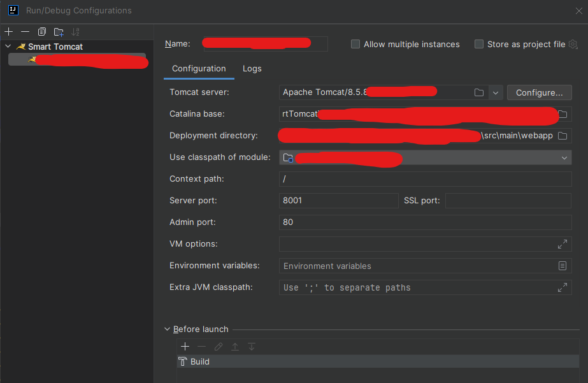Open Environment variables editor dialog
Viewport: 588px width, 383px height.
coord(562,266)
